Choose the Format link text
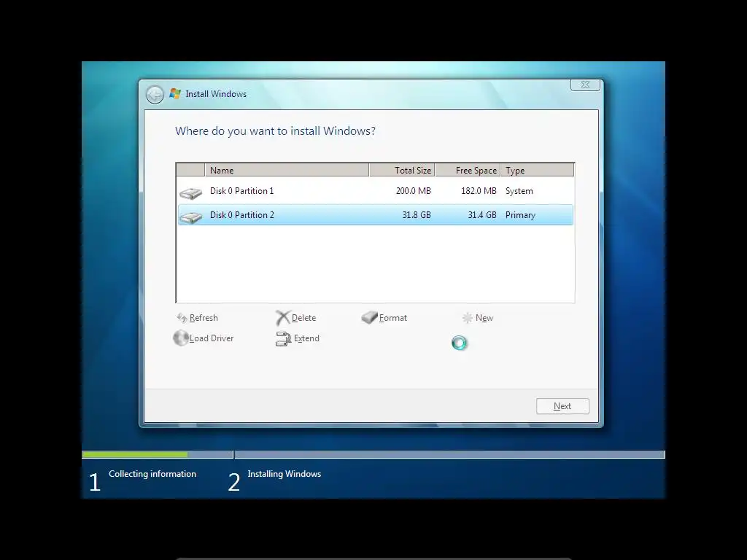 click(x=393, y=318)
